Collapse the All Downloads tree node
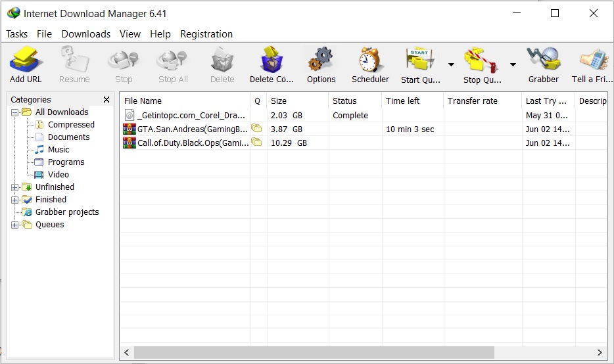The image size is (614, 364). tap(15, 113)
